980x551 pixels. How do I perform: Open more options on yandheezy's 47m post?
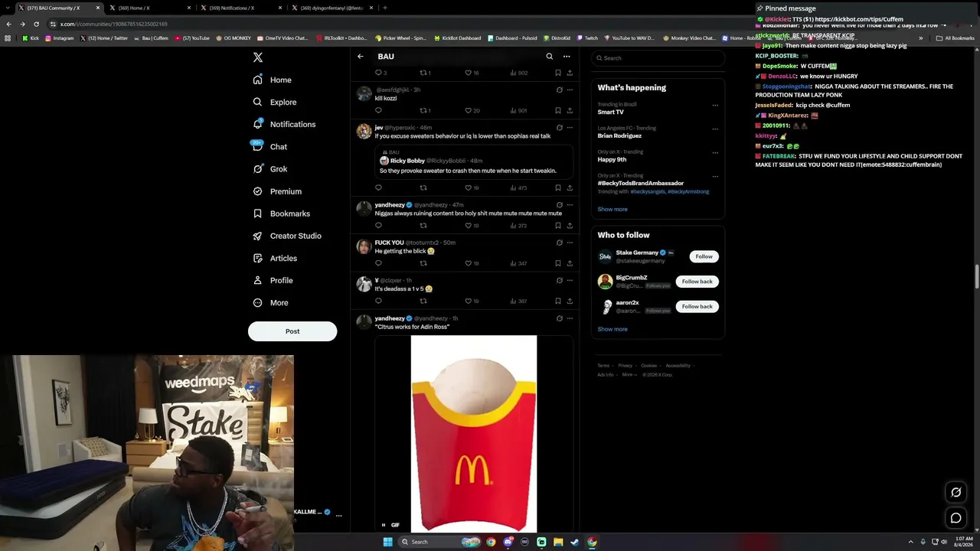coord(570,205)
